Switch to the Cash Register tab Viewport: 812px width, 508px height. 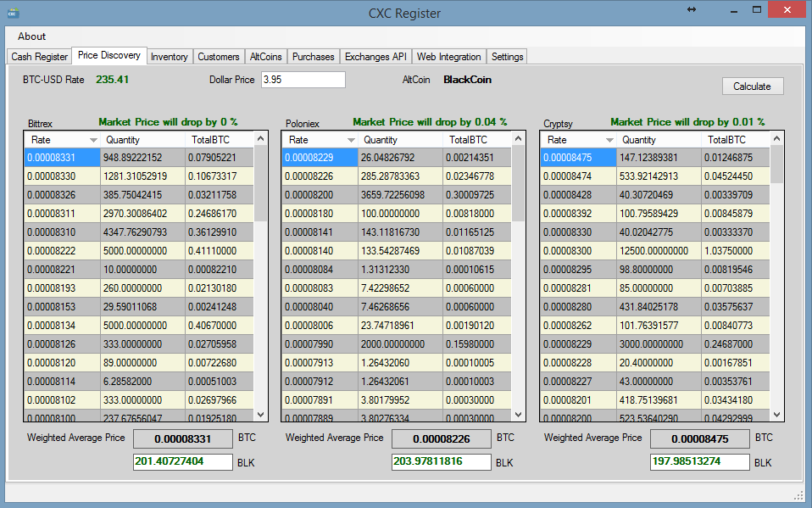click(x=39, y=57)
